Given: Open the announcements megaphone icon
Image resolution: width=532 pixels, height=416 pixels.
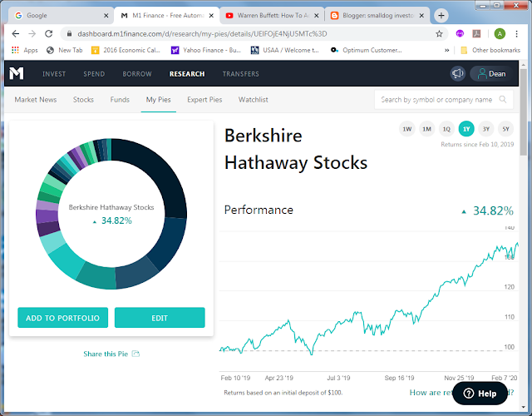Looking at the screenshot, I should click(457, 73).
